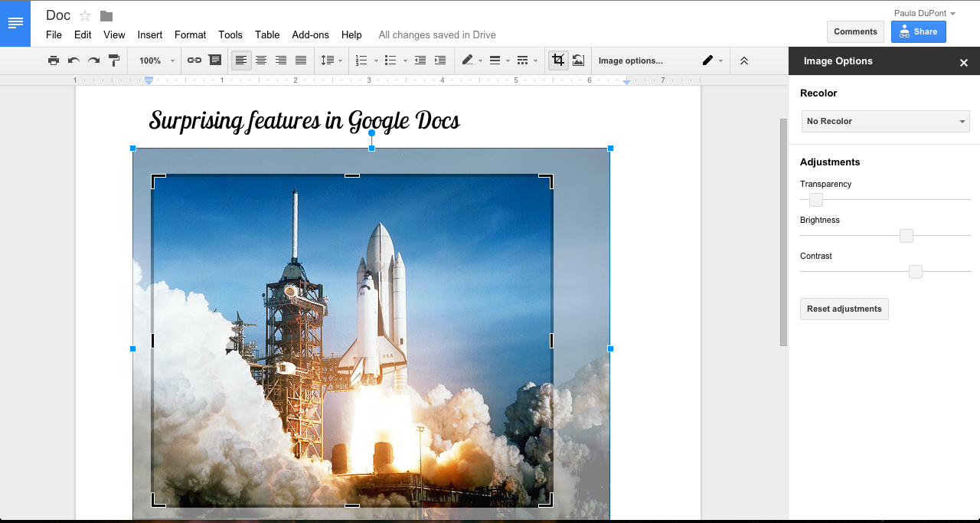Viewport: 980px width, 523px height.
Task: Star the document titled Doc
Action: click(x=85, y=16)
